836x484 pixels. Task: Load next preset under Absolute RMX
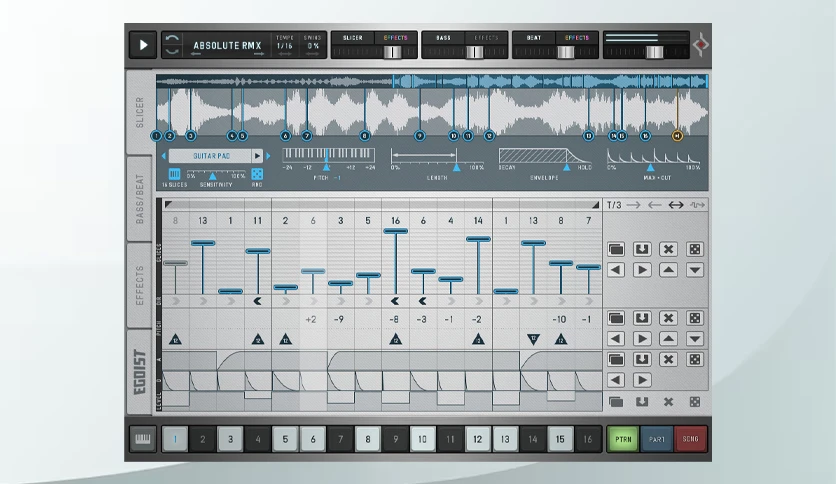click(259, 54)
